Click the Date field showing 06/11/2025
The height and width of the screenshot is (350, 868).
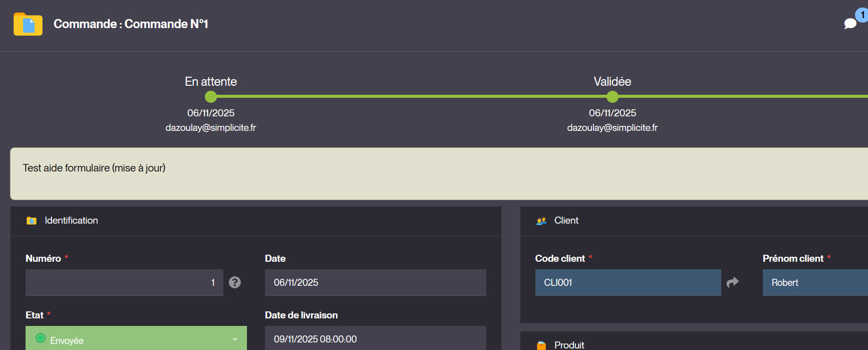(375, 282)
